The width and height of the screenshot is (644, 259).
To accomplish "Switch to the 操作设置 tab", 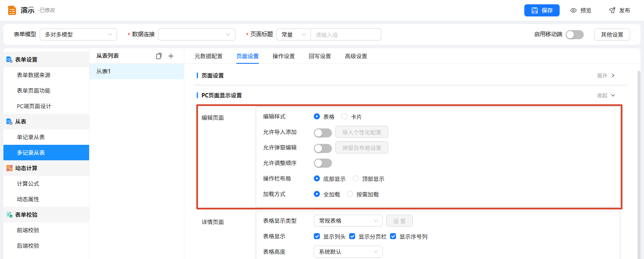I will pyautogui.click(x=284, y=56).
